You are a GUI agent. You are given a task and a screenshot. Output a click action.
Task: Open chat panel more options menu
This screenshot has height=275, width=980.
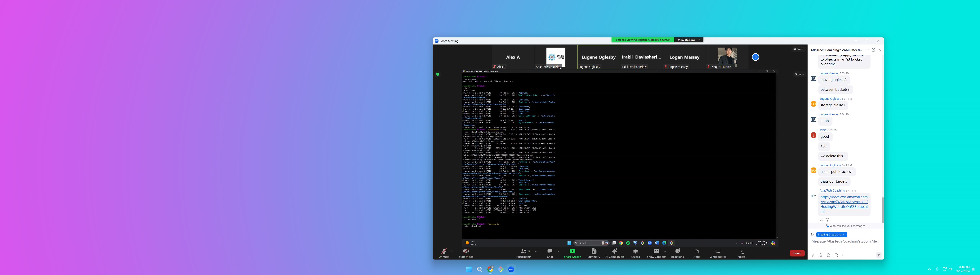coord(867,50)
